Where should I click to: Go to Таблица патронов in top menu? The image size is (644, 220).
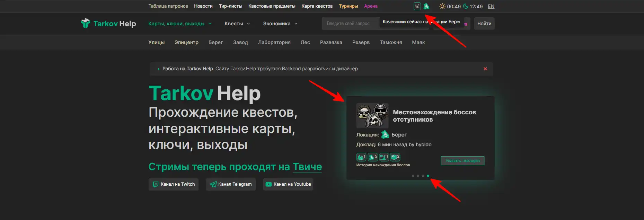pos(168,6)
